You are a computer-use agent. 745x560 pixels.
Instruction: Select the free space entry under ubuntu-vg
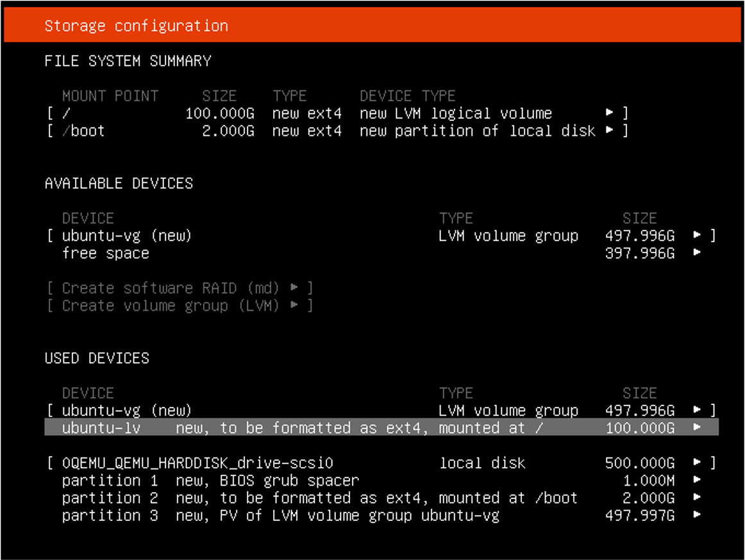[x=106, y=253]
